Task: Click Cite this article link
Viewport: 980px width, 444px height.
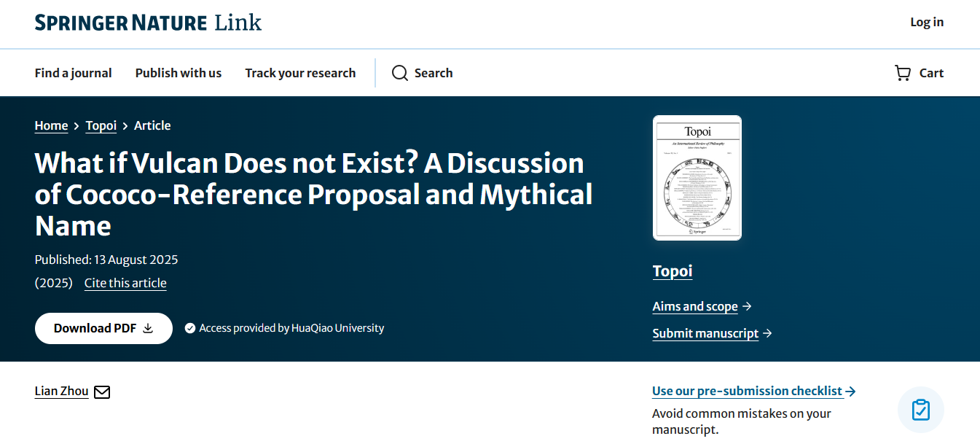Action: [125, 283]
